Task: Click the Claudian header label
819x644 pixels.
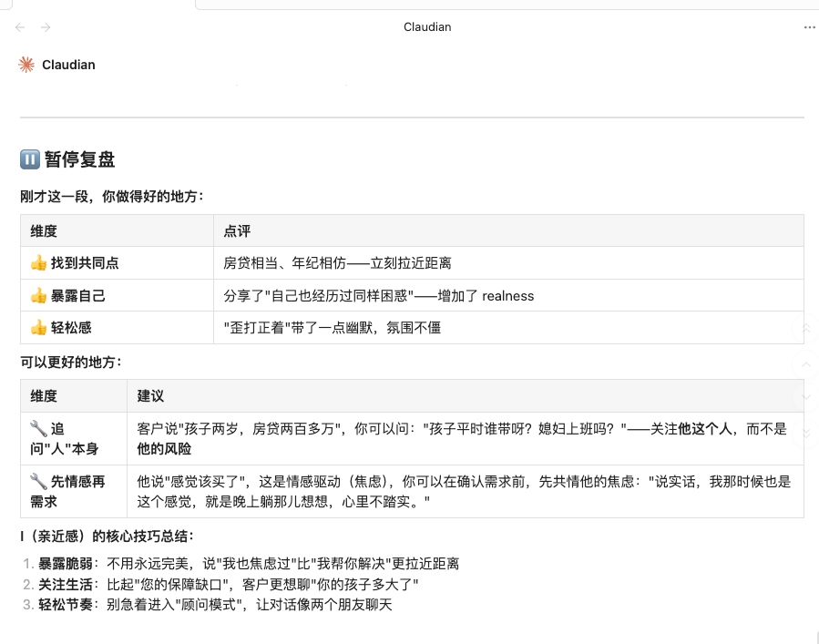Action: [x=68, y=65]
